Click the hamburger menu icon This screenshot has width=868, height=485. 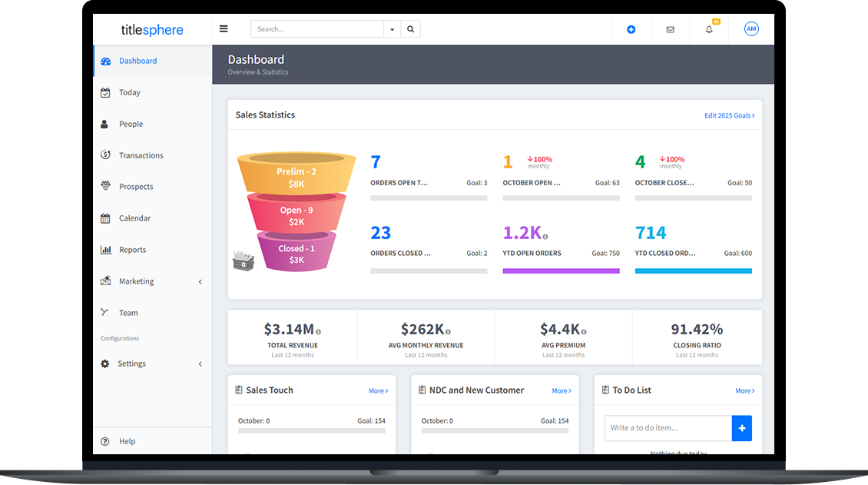pyautogui.click(x=224, y=29)
